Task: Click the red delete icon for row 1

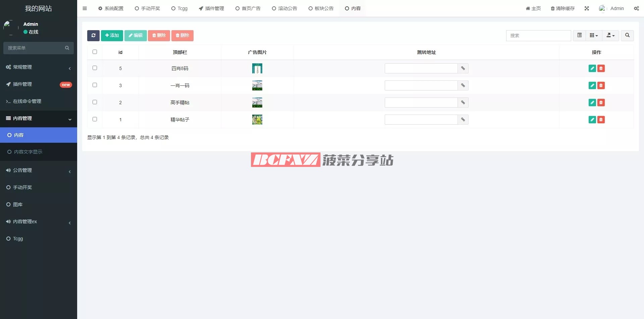Action: [601, 120]
